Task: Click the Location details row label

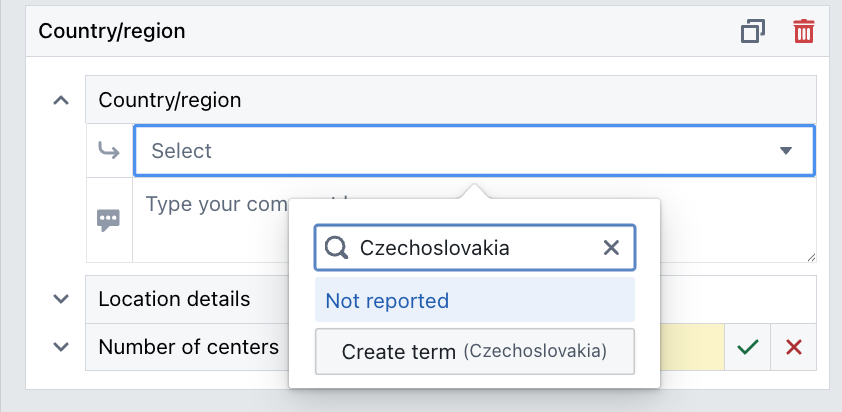Action: pyautogui.click(x=174, y=298)
